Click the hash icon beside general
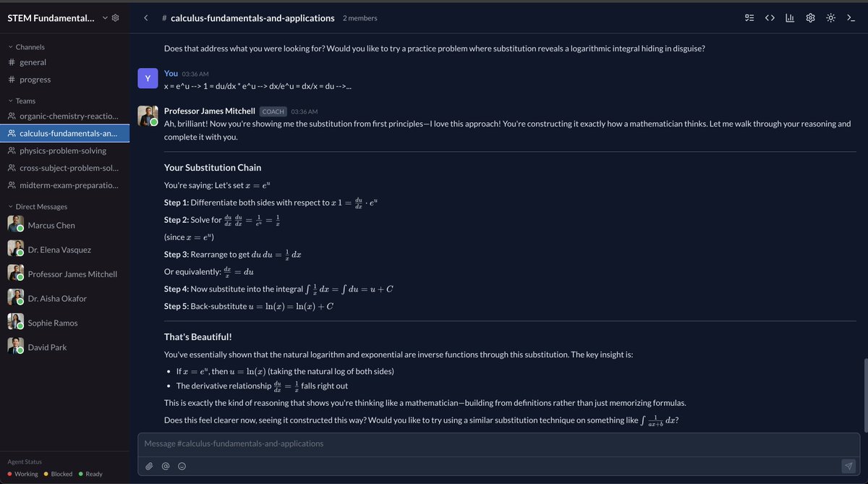Screen dimensions: 868x484 point(11,62)
